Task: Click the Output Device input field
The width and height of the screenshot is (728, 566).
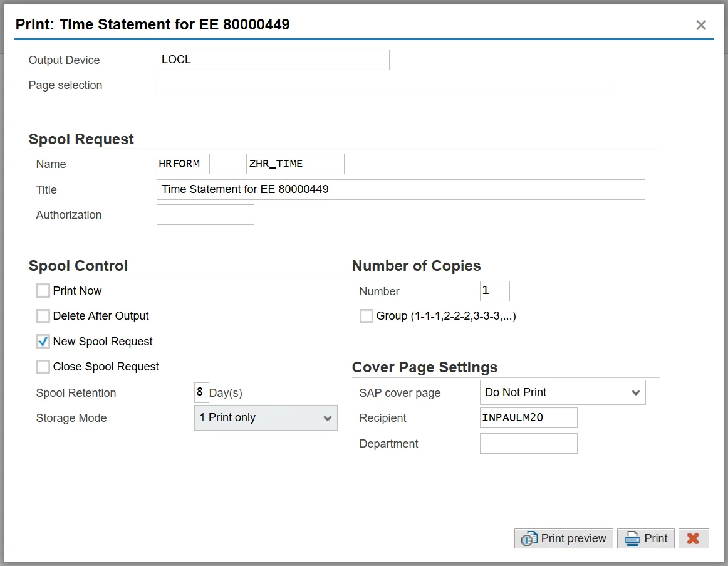Action: pos(273,60)
